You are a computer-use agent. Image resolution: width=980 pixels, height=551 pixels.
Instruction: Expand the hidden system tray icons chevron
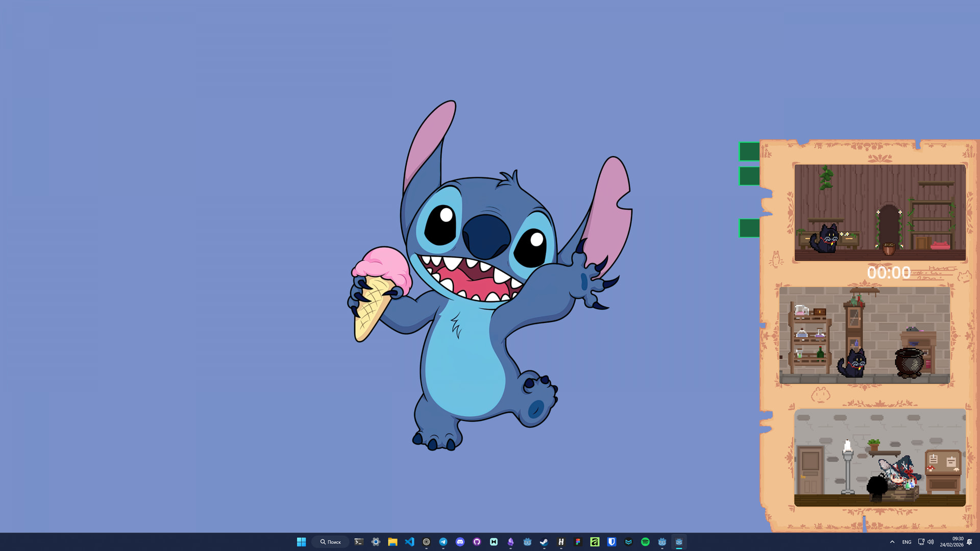[x=892, y=542]
